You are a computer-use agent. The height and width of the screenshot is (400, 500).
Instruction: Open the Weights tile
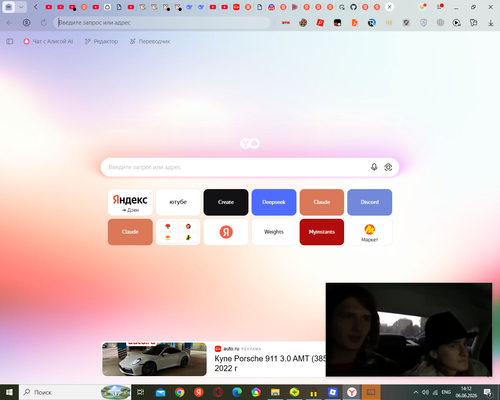(x=274, y=232)
